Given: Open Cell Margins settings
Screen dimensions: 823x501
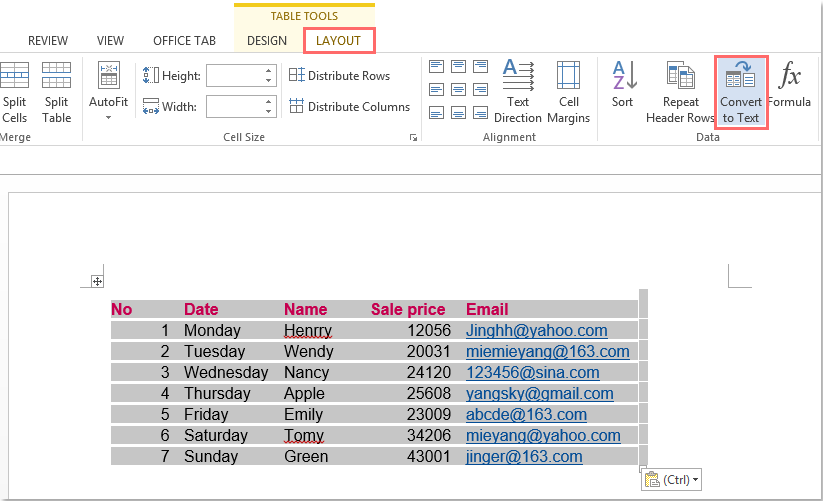Looking at the screenshot, I should 568,92.
